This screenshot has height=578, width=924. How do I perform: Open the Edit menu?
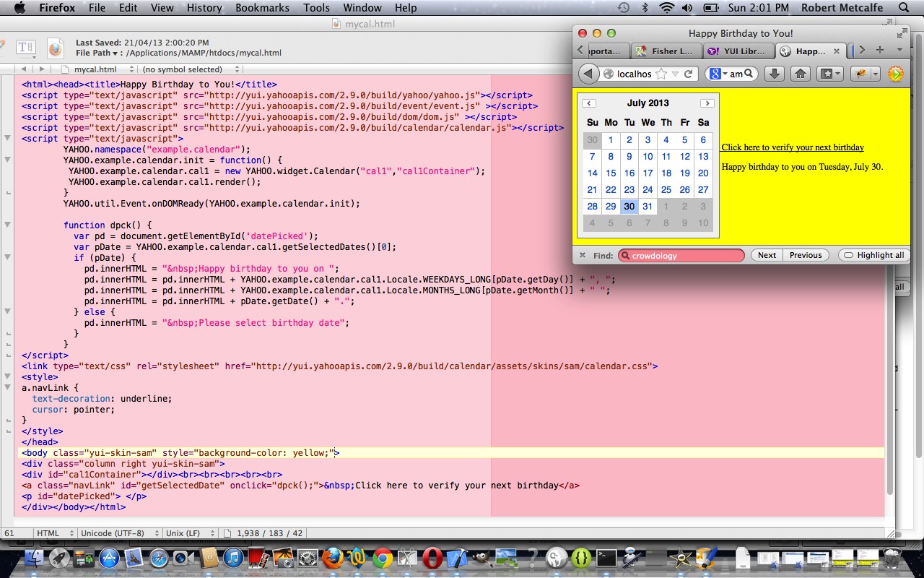pos(128,8)
